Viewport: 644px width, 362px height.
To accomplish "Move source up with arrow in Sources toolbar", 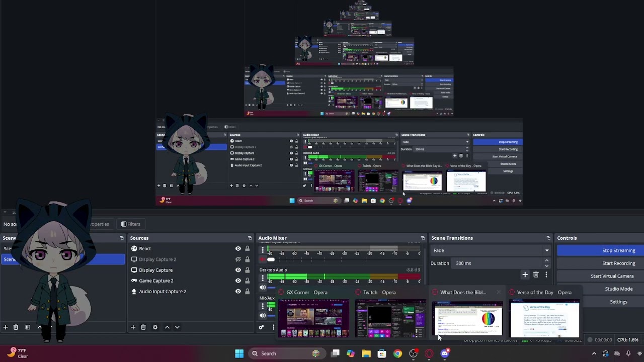I will [x=167, y=327].
